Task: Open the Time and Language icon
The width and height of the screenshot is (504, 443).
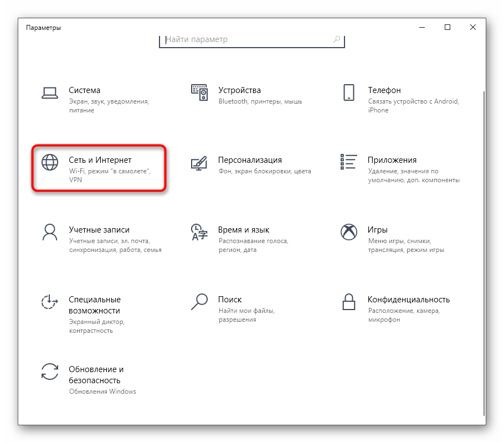Action: tap(199, 231)
